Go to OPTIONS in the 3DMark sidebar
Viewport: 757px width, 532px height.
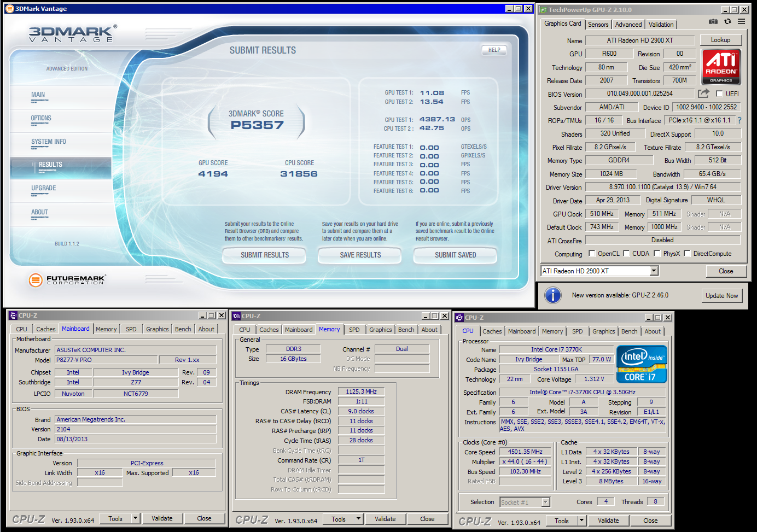click(x=41, y=119)
